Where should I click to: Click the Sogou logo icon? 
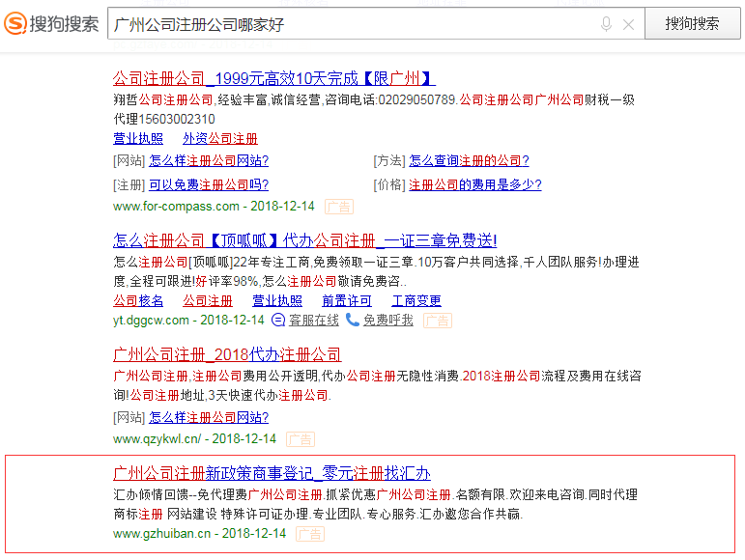tap(15, 23)
